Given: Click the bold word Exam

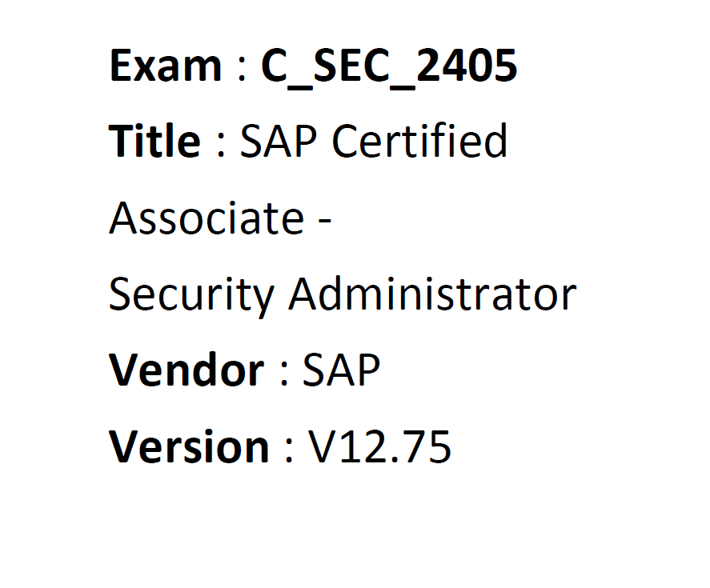Looking at the screenshot, I should [x=165, y=66].
